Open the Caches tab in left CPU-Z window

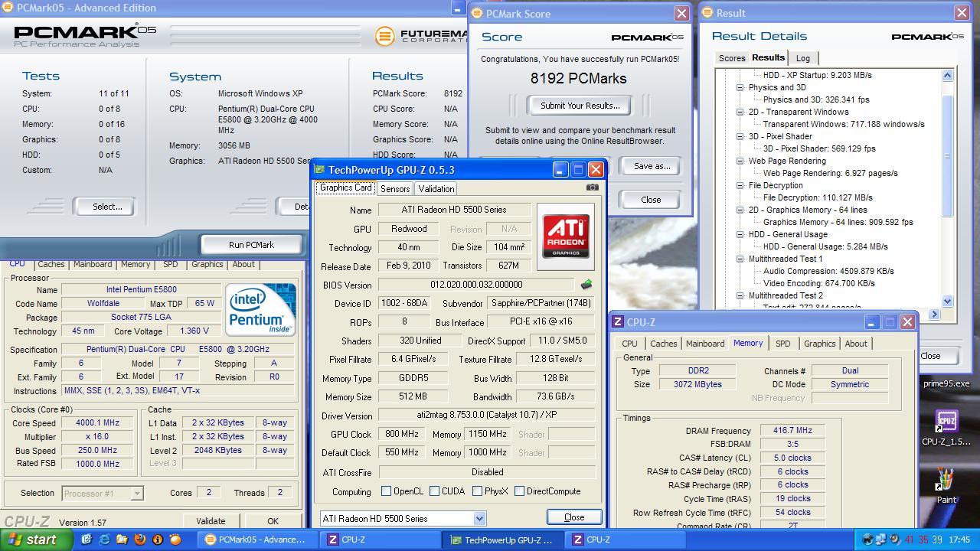(51, 264)
